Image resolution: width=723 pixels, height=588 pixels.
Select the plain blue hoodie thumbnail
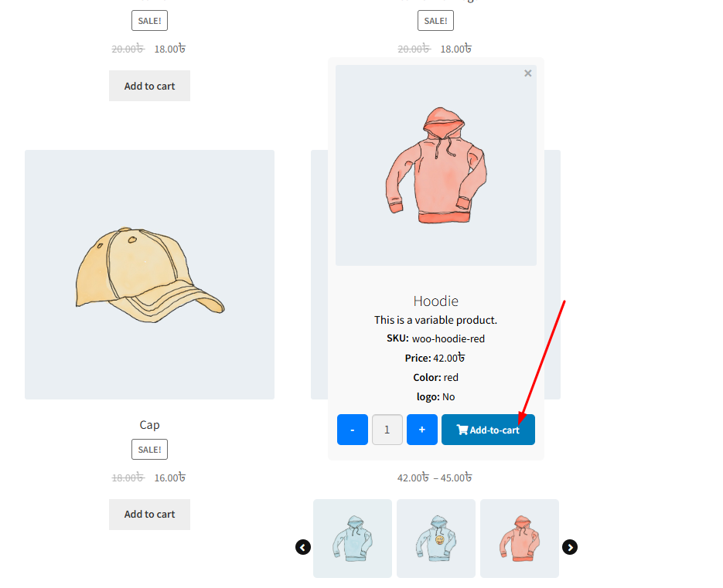(x=353, y=539)
